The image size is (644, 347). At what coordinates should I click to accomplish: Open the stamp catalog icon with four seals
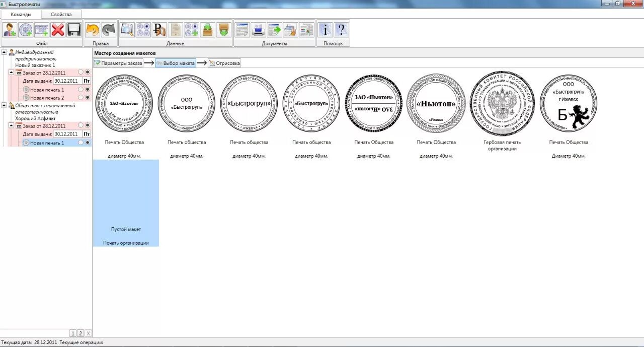point(143,30)
